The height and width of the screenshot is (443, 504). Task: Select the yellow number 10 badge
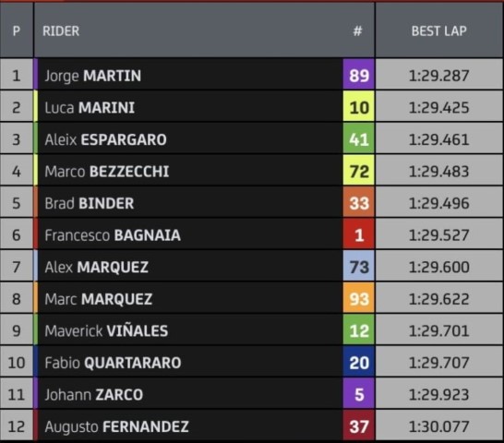pyautogui.click(x=359, y=106)
